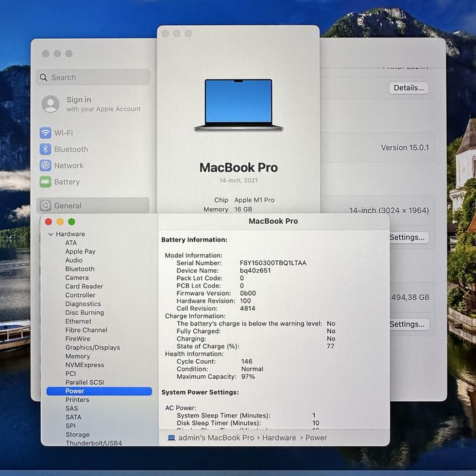Click the Memory value 16 GB
The height and width of the screenshot is (476, 476).
coord(243,209)
